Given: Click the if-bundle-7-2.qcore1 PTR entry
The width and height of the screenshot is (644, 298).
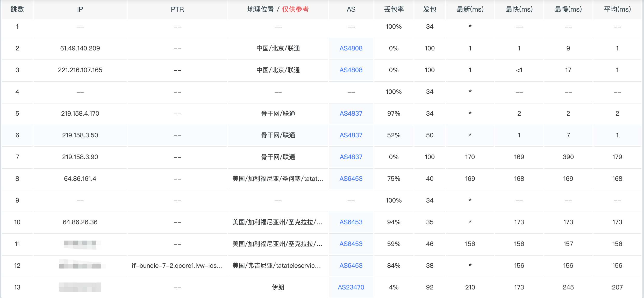Looking at the screenshot, I should (x=177, y=266).
